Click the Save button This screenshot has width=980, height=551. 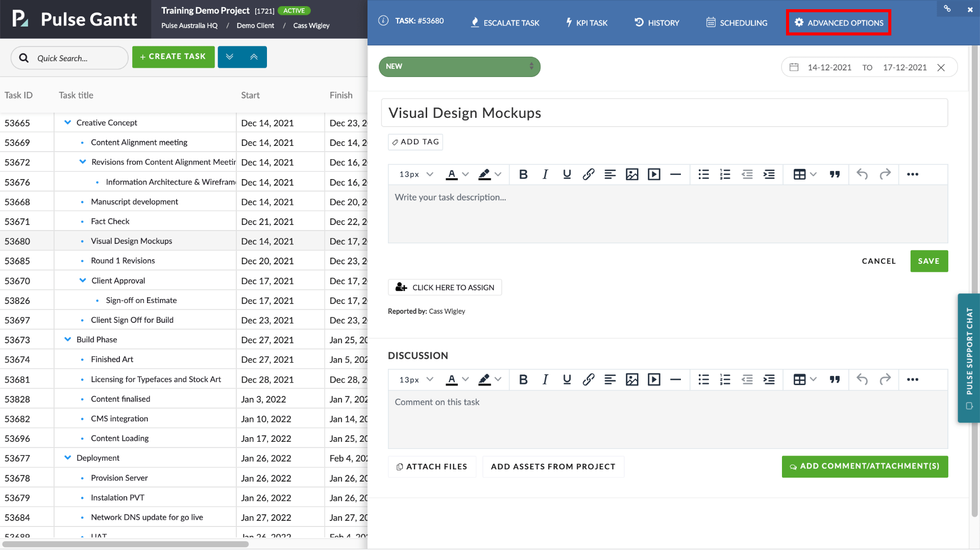pos(928,261)
